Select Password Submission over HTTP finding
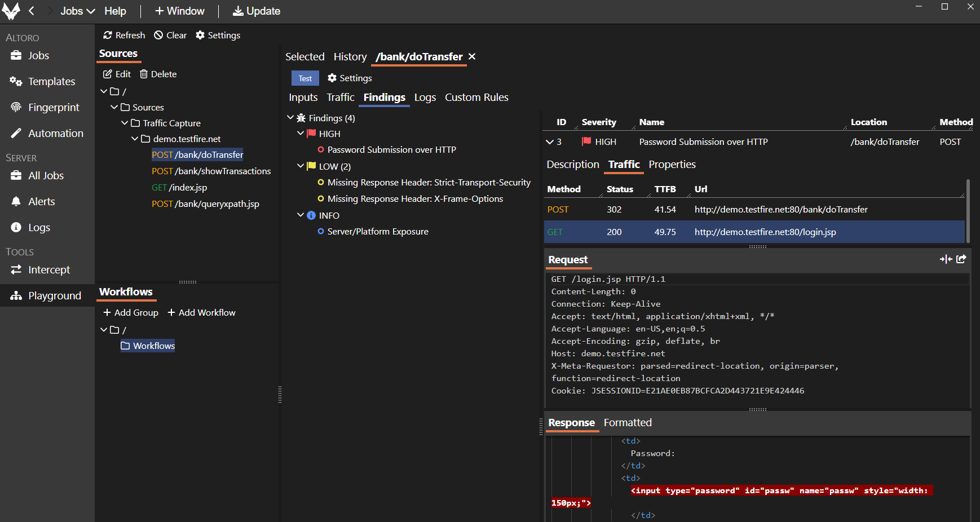980x522 pixels. coord(387,149)
